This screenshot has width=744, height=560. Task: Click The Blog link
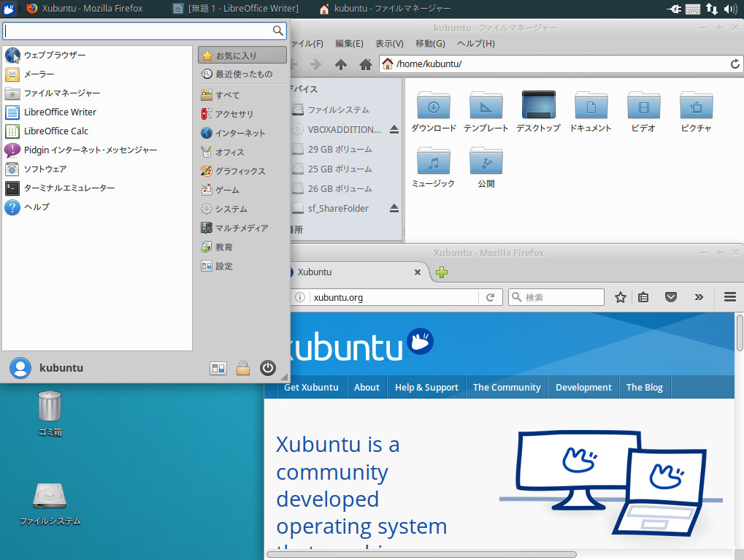point(645,387)
